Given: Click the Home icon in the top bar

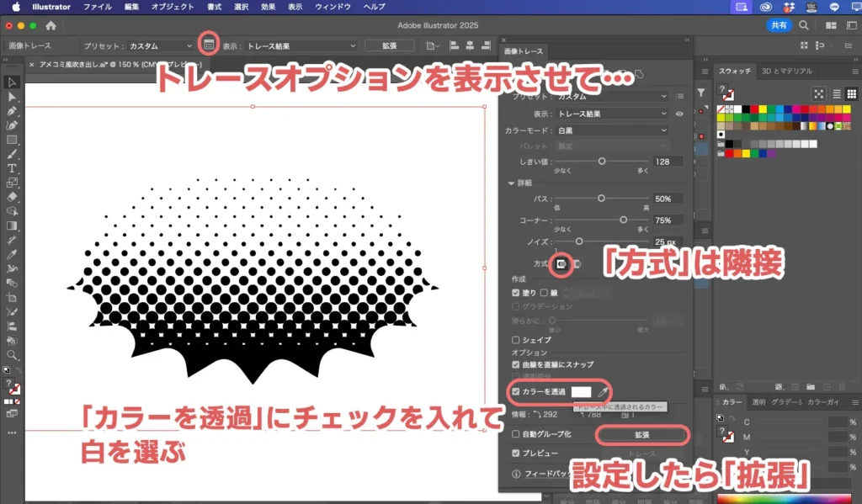Looking at the screenshot, I should pos(51,26).
